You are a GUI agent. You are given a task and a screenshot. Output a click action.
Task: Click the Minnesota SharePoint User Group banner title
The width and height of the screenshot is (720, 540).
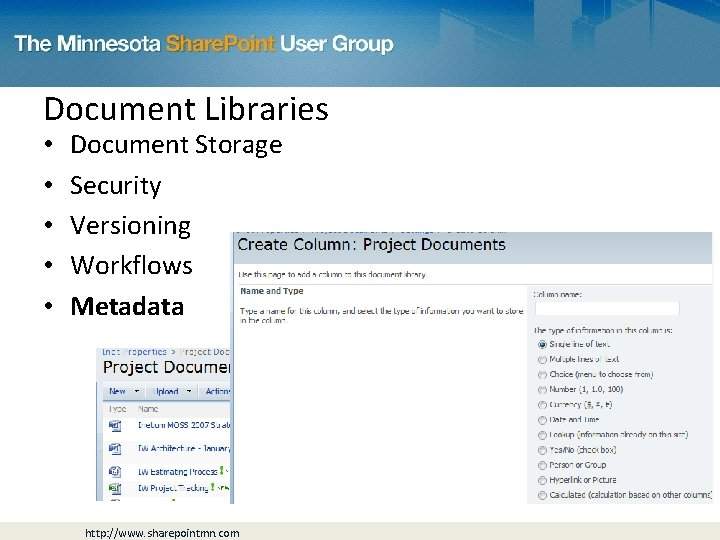(x=204, y=44)
